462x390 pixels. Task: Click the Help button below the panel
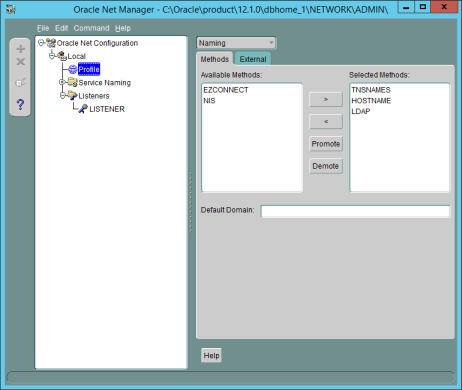(x=211, y=355)
